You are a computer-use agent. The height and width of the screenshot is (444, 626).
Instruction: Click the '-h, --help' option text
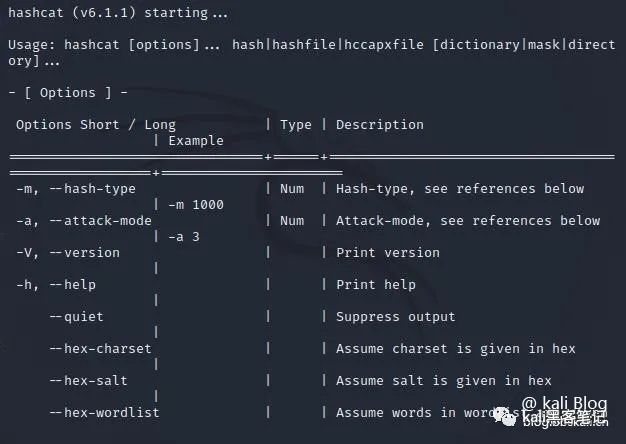pyautogui.click(x=56, y=285)
